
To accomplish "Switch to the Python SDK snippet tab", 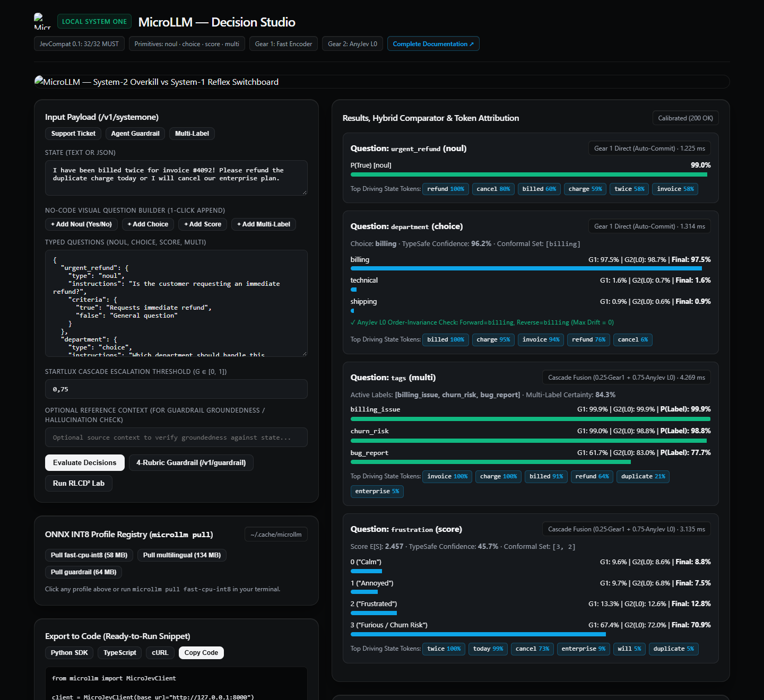I will tap(70, 653).
